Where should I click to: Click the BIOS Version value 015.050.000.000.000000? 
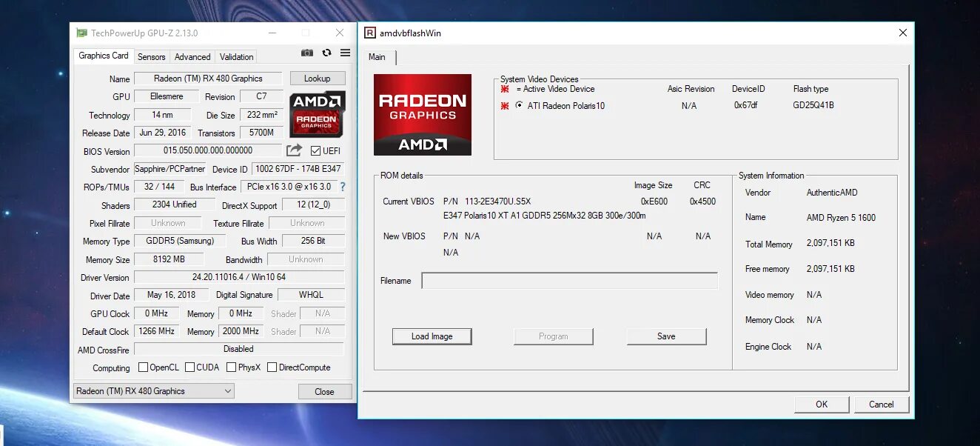(208, 151)
